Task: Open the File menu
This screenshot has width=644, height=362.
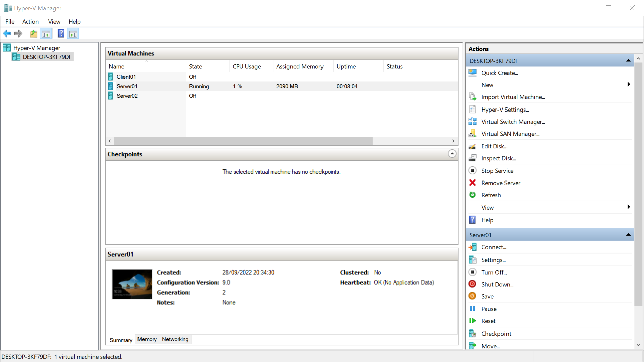Action: [x=10, y=21]
